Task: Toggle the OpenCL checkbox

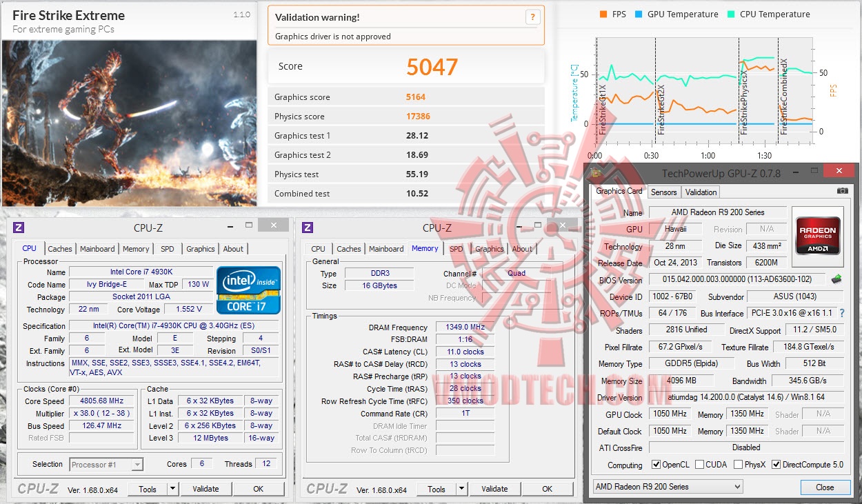Action: tap(656, 465)
